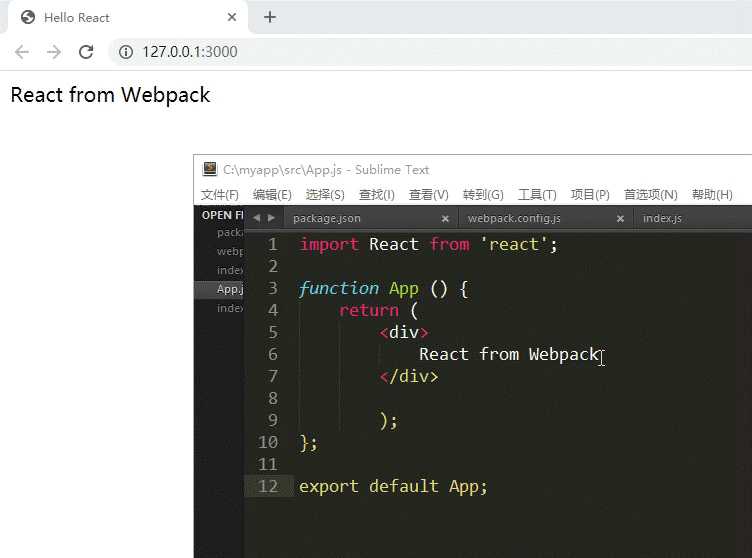Image resolution: width=752 pixels, height=558 pixels.
Task: Go forward in browser history
Action: tap(54, 52)
